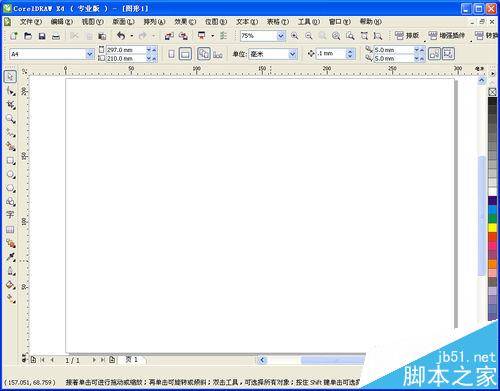Select the Smart Fill tool
This screenshot has width=500, height=391.
pyautogui.click(x=10, y=146)
